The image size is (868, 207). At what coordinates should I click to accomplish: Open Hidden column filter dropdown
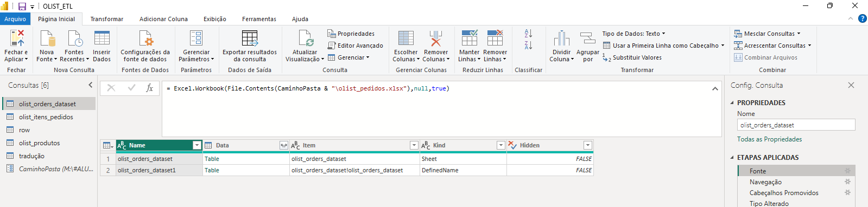point(587,145)
